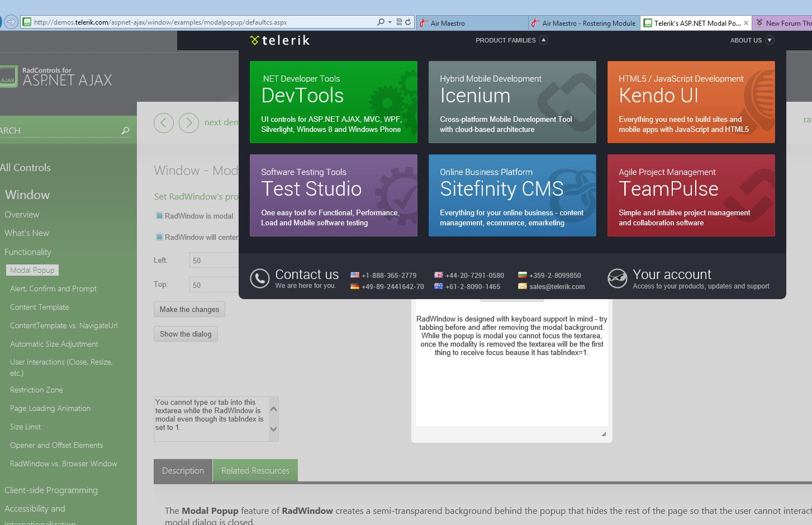
Task: Open the Content Template sidebar link
Action: click(40, 307)
